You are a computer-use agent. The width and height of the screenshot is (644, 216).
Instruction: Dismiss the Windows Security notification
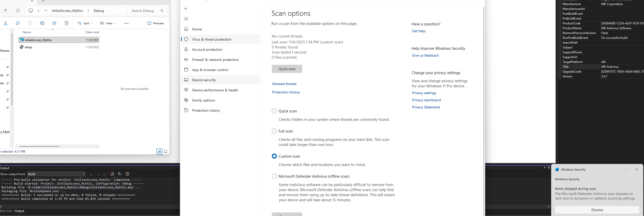(x=597, y=210)
